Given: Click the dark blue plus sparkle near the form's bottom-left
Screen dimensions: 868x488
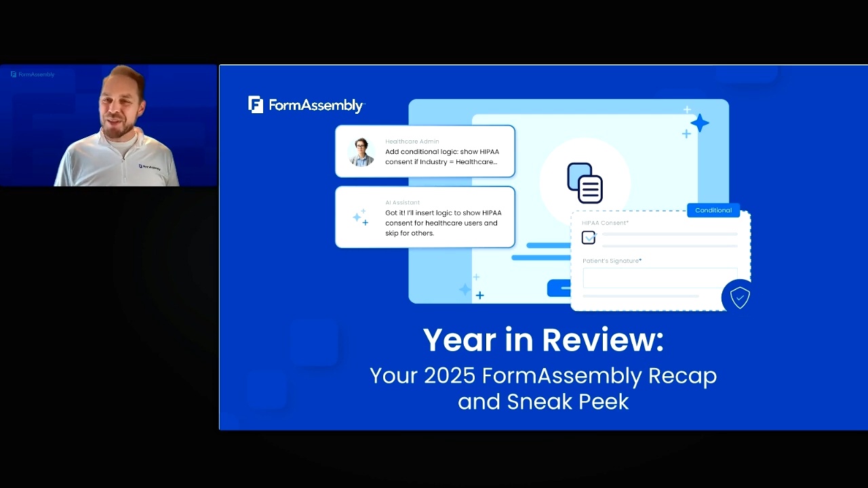Looking at the screenshot, I should coord(479,296).
